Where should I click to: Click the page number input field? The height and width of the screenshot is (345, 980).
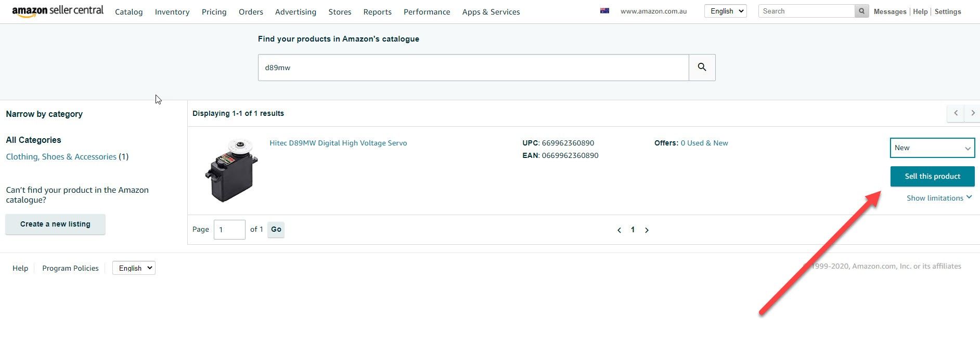pos(229,229)
